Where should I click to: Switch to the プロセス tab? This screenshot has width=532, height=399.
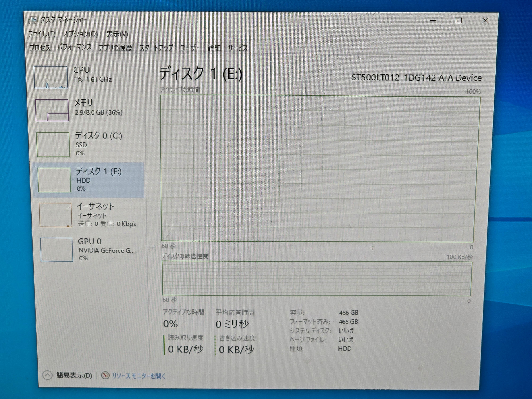pos(40,48)
